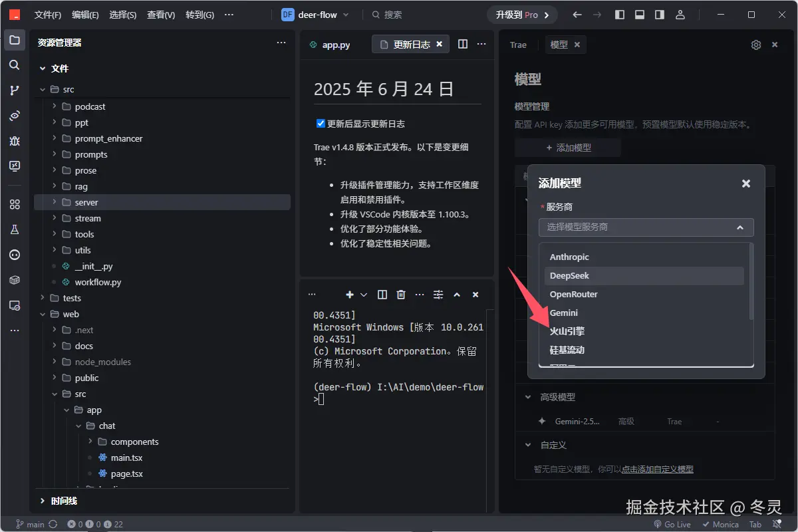Screen dimensions: 798x532
Task: Open the deer-flow project switcher dropdown
Action: 315,15
